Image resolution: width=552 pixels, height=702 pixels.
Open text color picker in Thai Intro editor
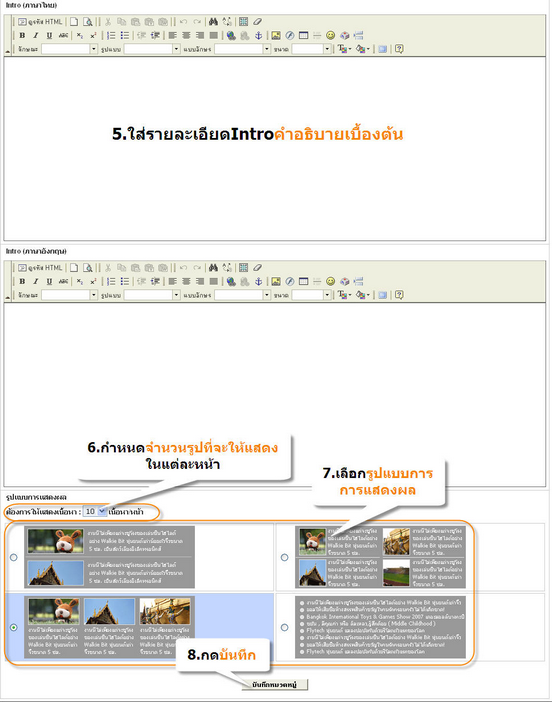click(x=344, y=49)
